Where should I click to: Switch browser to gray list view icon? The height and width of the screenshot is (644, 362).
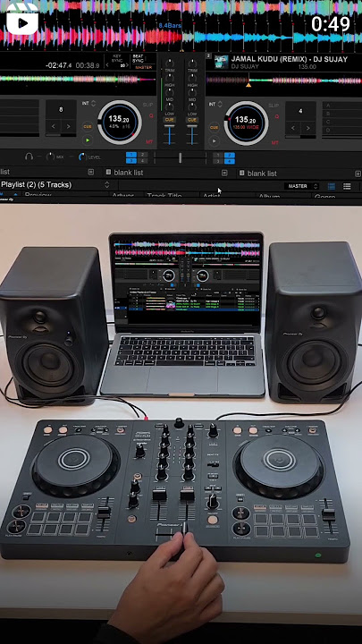click(347, 186)
